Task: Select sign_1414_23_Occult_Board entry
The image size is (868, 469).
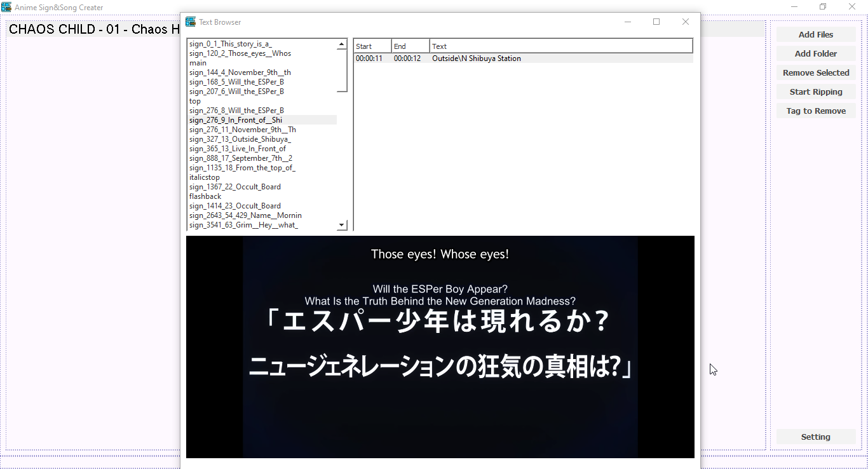Action: pos(262,206)
